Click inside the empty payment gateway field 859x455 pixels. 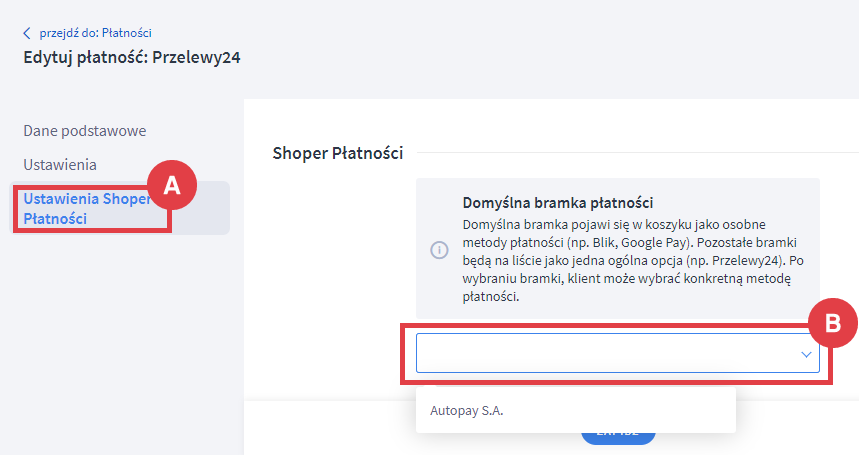[600, 355]
